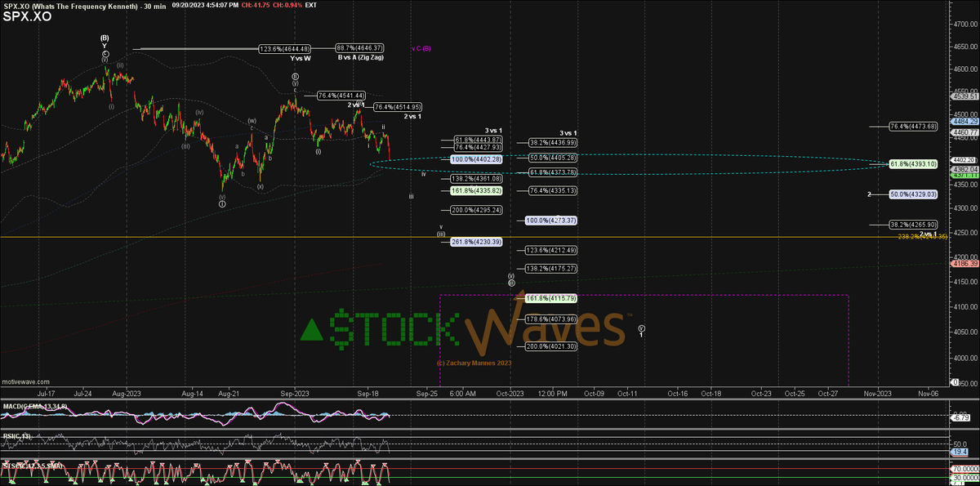
Task: Click the 4539.51 price axis tag
Action: click(x=965, y=96)
